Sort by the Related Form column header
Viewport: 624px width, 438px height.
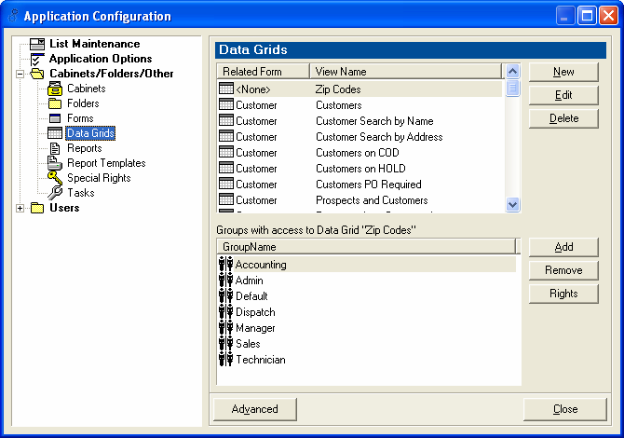(263, 72)
